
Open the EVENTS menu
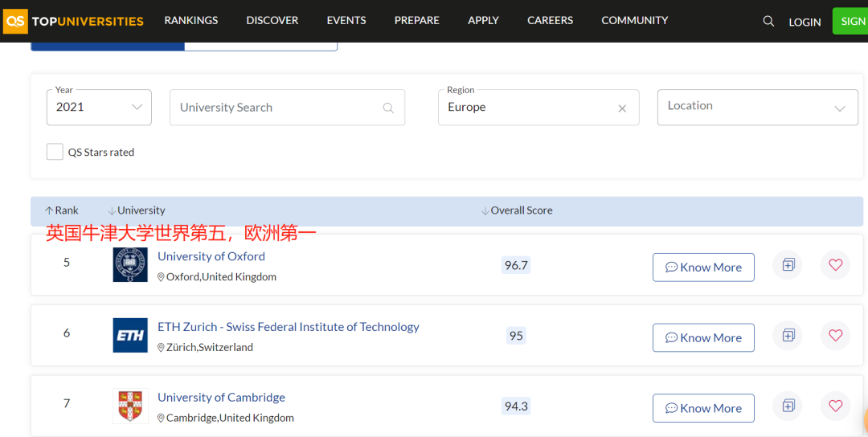[346, 20]
